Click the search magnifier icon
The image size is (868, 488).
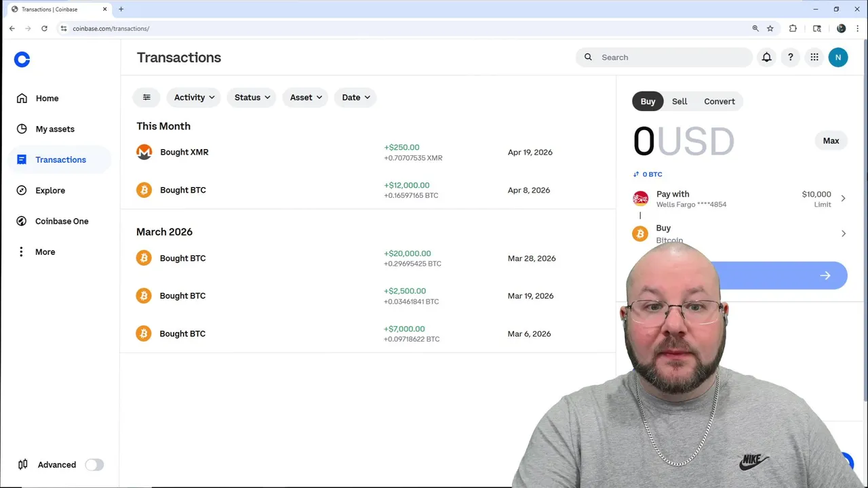[x=588, y=57]
